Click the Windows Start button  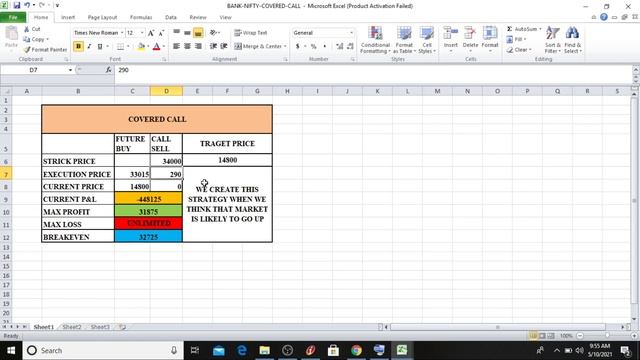pos(11,350)
